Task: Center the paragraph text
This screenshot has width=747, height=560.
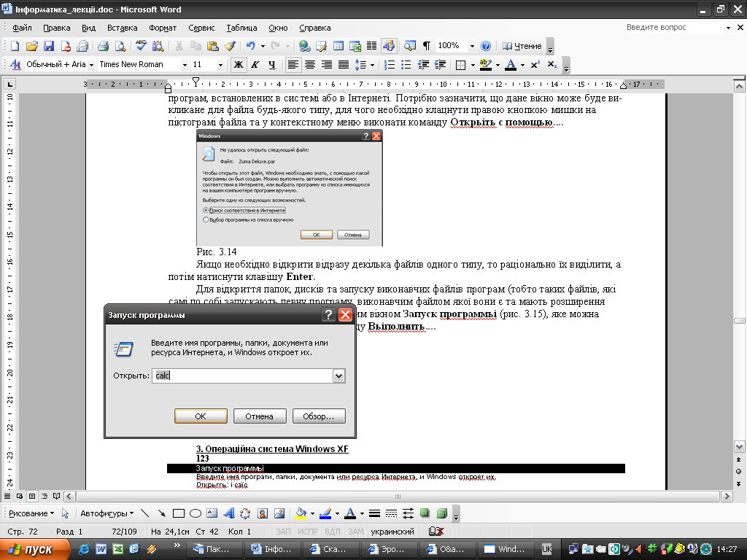Action: (x=310, y=65)
